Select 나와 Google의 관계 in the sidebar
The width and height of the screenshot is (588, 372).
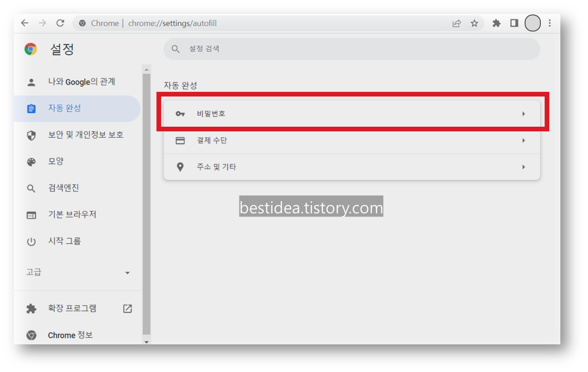tap(77, 82)
